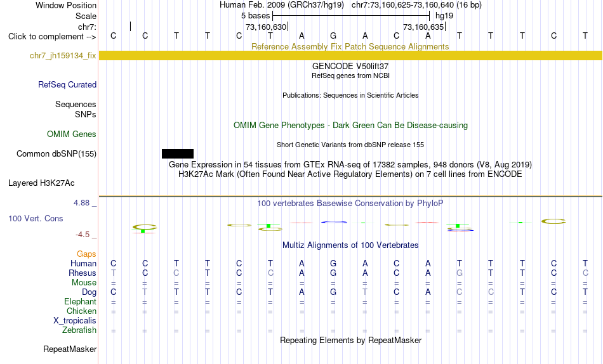
Task: Select the black dbSNP variant block
Action: click(x=178, y=153)
